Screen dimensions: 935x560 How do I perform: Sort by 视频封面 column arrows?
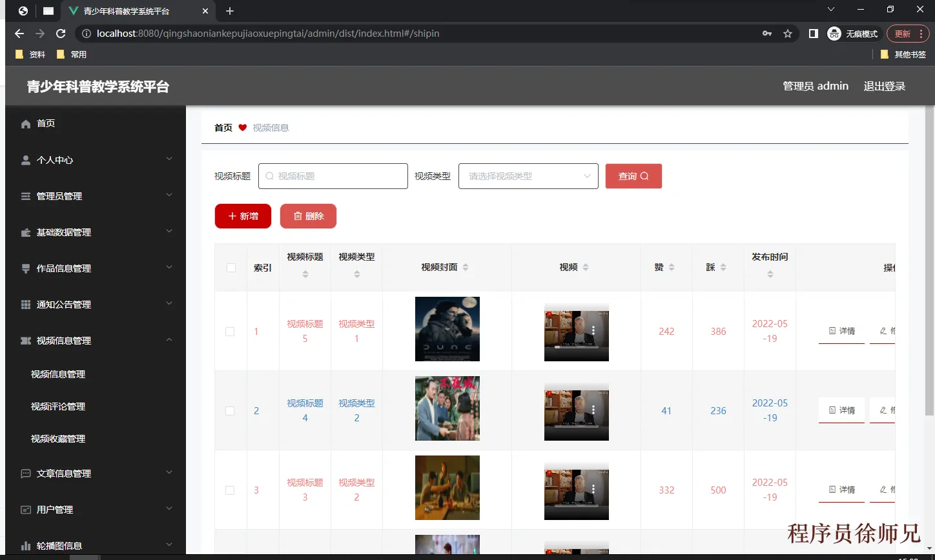pyautogui.click(x=466, y=267)
